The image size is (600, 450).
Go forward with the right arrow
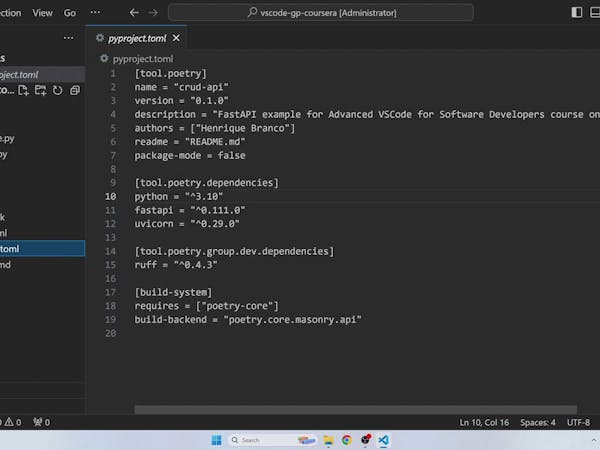click(153, 13)
